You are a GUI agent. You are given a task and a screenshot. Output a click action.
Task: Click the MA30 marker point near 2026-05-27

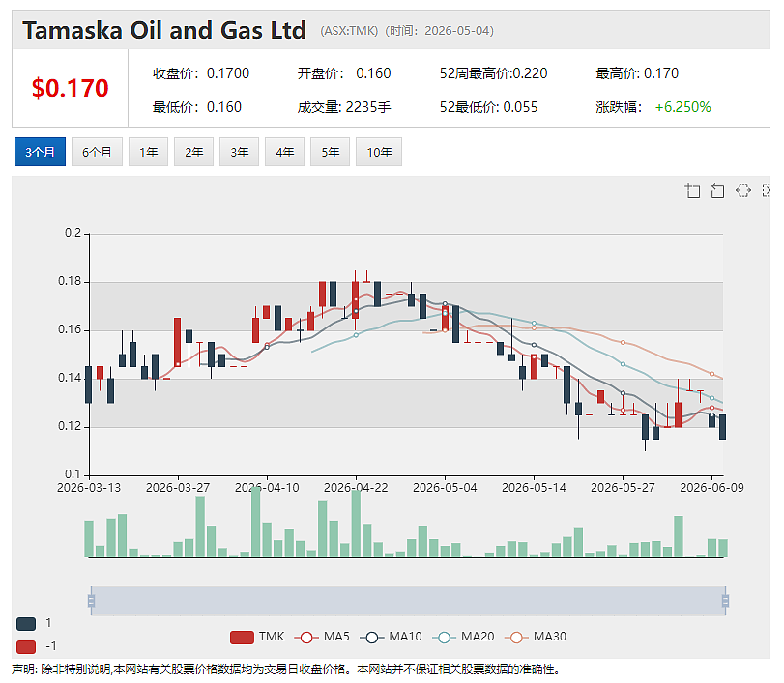(623, 342)
